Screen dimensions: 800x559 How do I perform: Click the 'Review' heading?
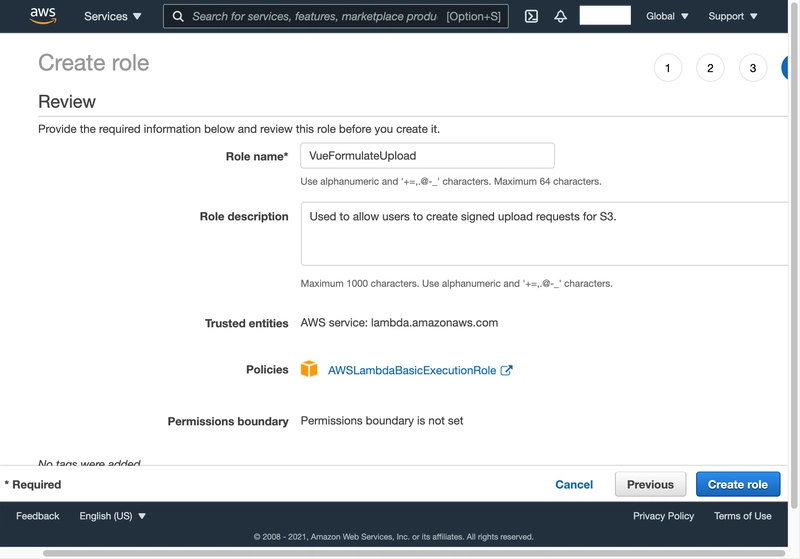click(67, 101)
